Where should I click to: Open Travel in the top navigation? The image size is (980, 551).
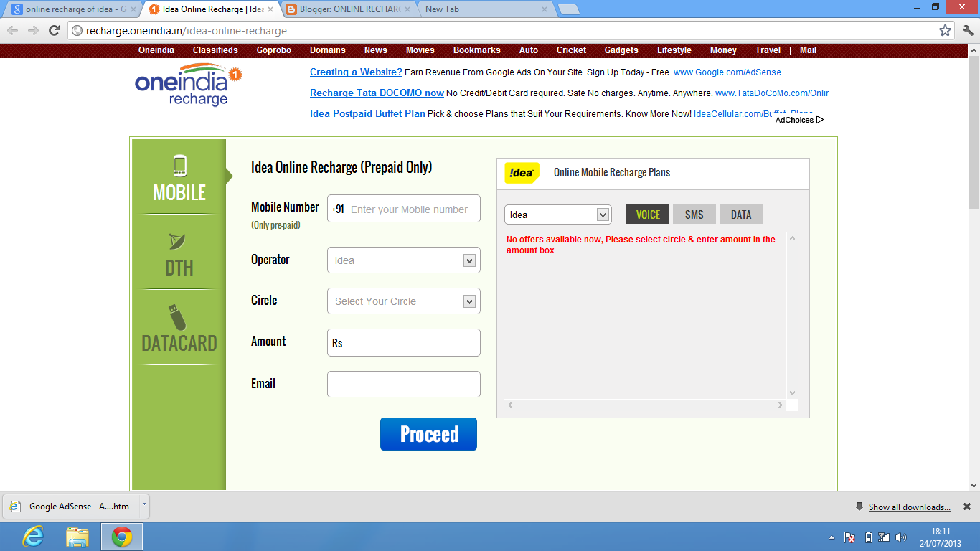[768, 50]
